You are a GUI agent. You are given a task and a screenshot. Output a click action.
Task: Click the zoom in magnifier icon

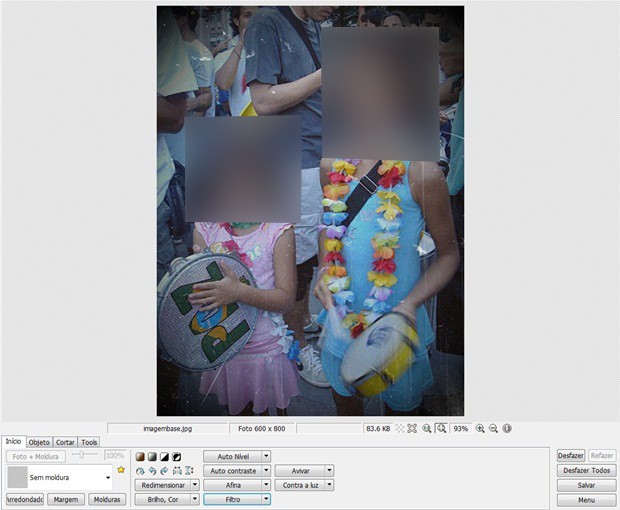pos(480,429)
